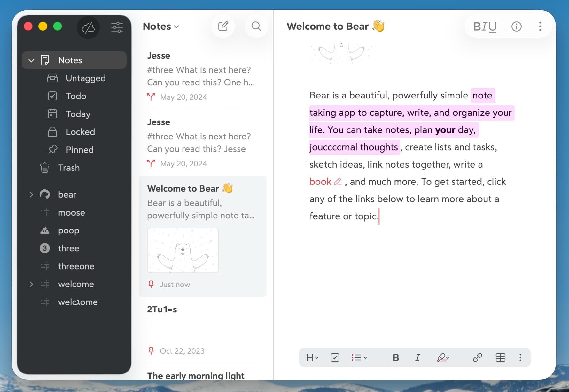The height and width of the screenshot is (392, 569).
Task: Open the note info panel icon
Action: coord(516,26)
